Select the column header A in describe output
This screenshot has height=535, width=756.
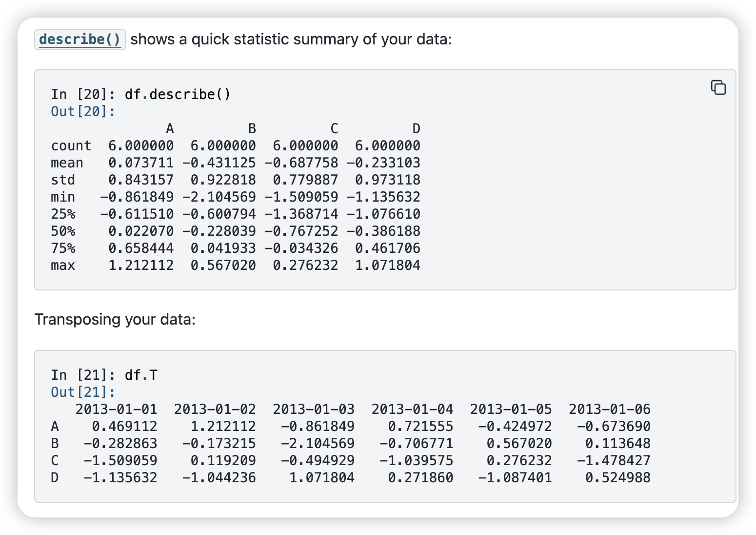pos(170,128)
